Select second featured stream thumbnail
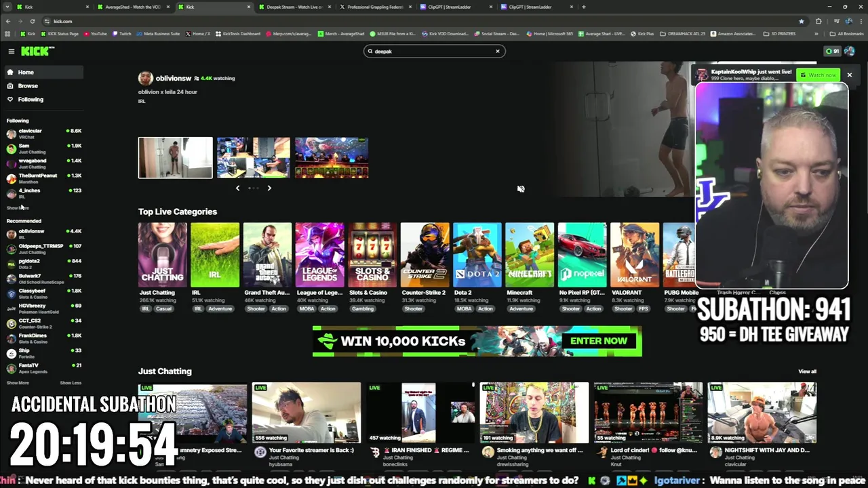This screenshot has height=488, width=868. click(x=254, y=158)
